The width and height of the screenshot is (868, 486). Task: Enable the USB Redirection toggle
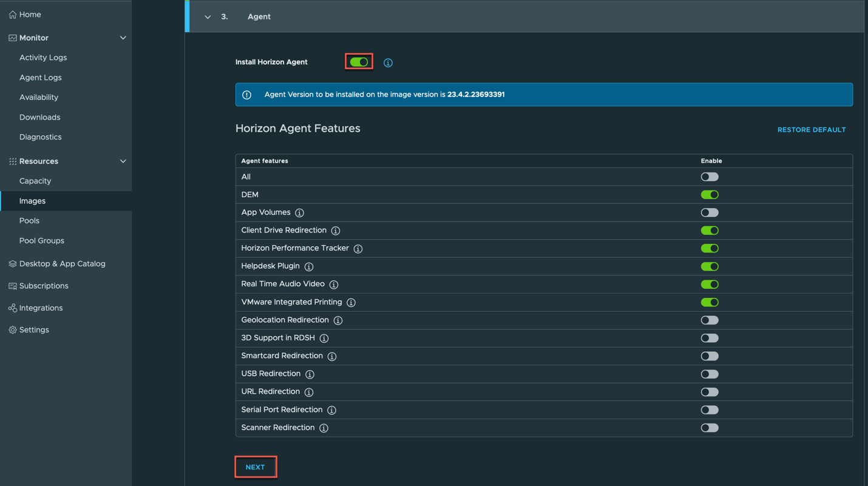[710, 374]
